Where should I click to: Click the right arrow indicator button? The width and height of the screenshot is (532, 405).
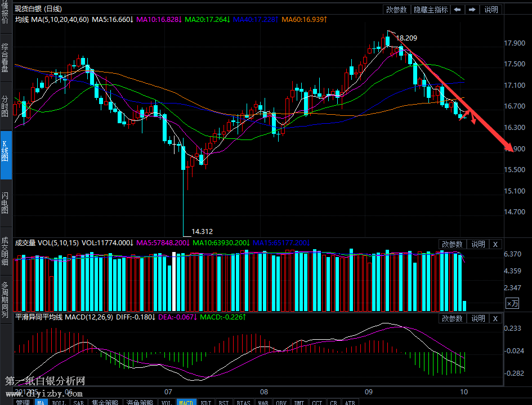tap(472, 10)
